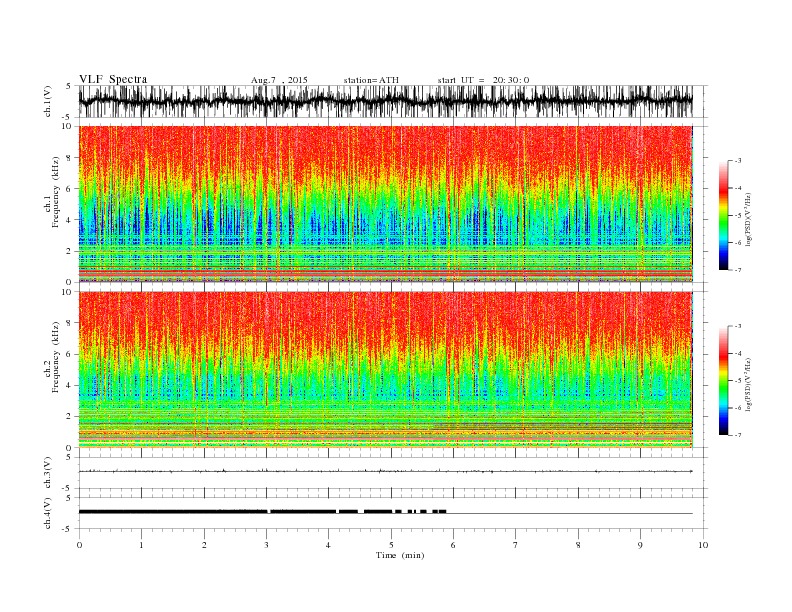Click the "-3" label on ch.1 color bar
This screenshot has height=612, width=792.
pyautogui.click(x=737, y=161)
